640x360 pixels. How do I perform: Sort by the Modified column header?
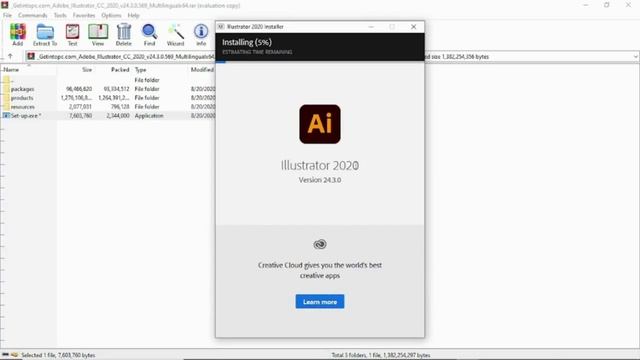click(x=202, y=70)
